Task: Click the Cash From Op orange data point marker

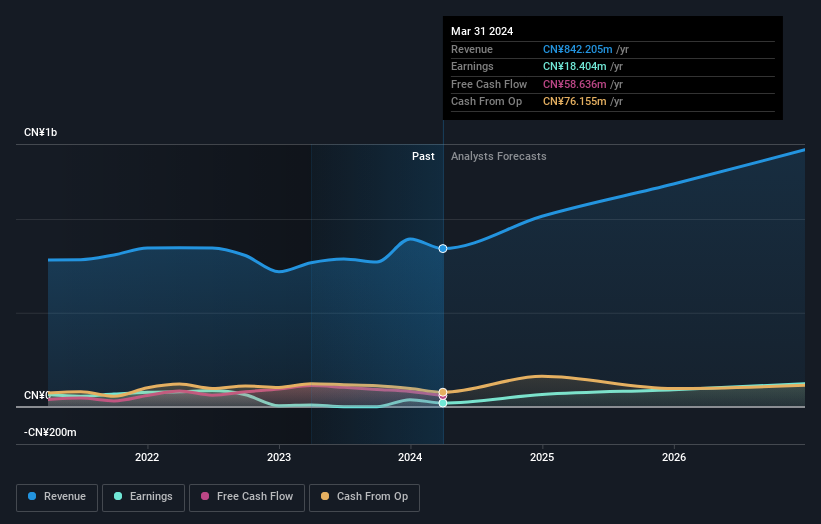Action: pyautogui.click(x=443, y=392)
